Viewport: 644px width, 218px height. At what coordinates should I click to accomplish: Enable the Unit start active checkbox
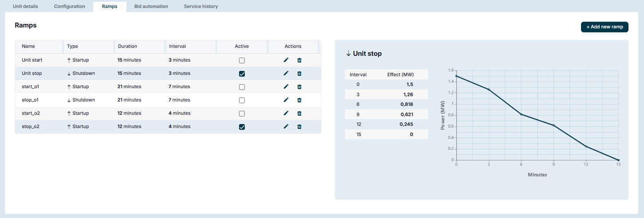pyautogui.click(x=242, y=60)
